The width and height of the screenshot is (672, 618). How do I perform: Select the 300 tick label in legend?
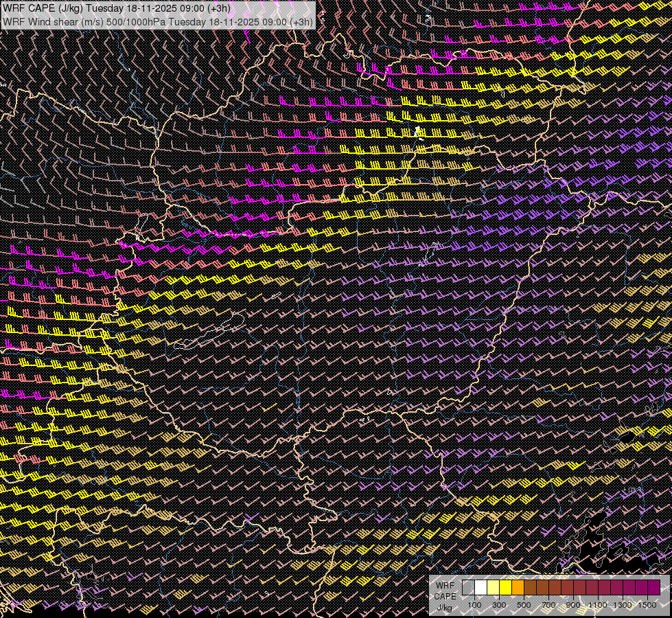coord(499,605)
